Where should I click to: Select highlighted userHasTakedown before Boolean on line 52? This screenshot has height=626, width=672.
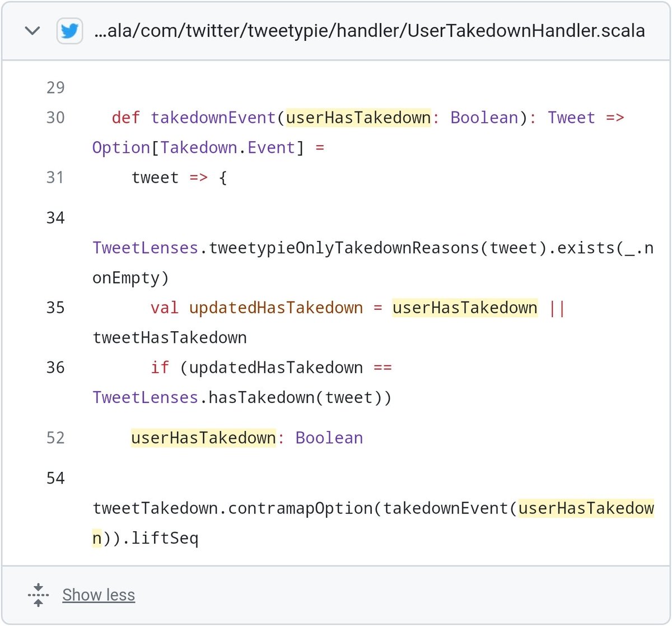pyautogui.click(x=203, y=438)
